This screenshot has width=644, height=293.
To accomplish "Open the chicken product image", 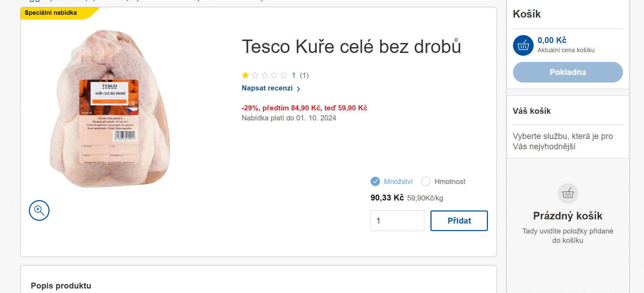I will point(110,109).
